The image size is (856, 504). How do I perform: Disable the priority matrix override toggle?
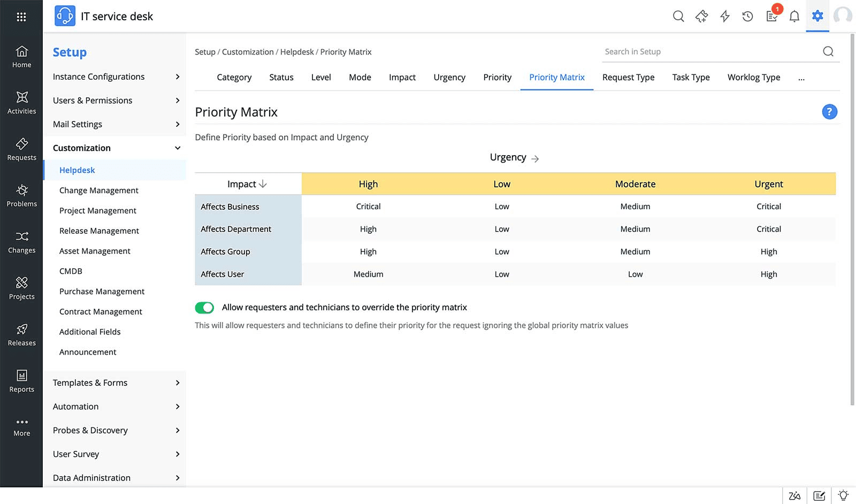[x=205, y=308]
